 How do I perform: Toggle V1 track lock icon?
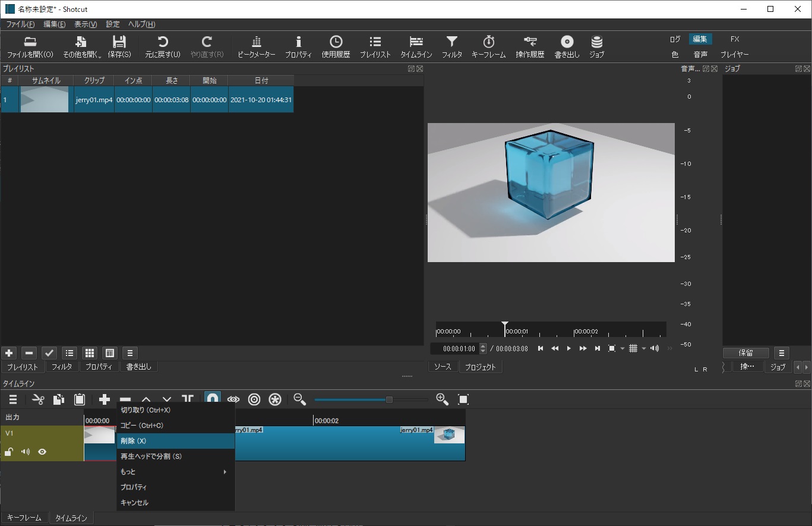(9, 452)
